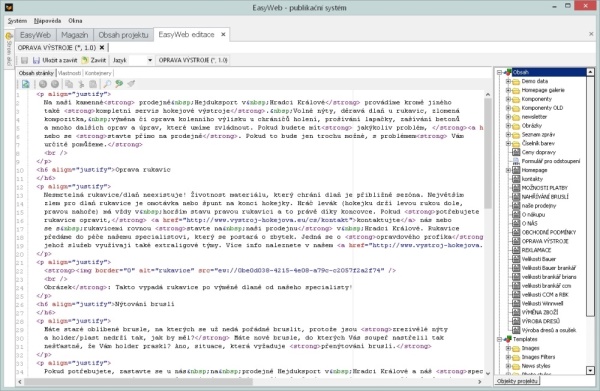
Task: Click the Images folder icon under Templates
Action: click(x=516, y=348)
